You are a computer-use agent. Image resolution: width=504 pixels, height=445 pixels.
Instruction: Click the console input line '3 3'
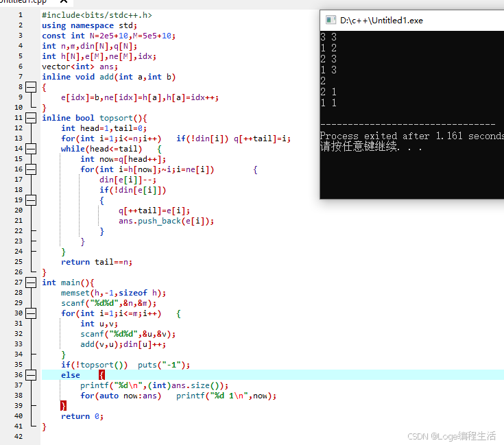(328, 36)
